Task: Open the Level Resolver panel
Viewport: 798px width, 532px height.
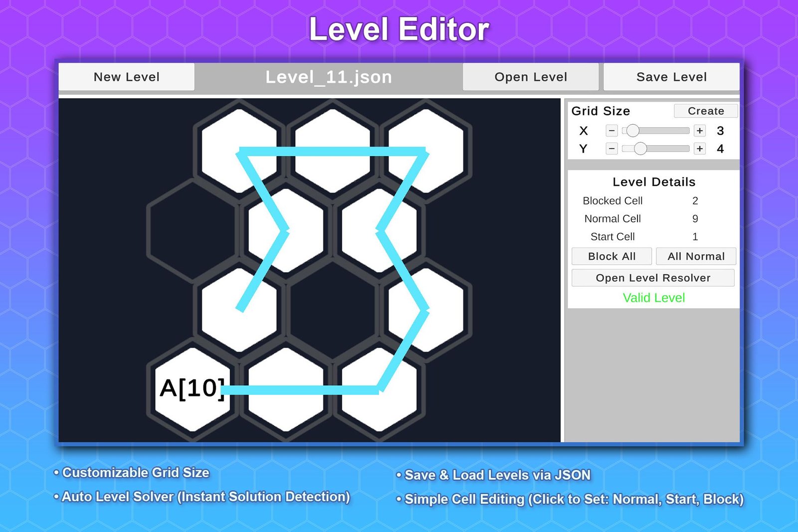Action: tap(653, 278)
